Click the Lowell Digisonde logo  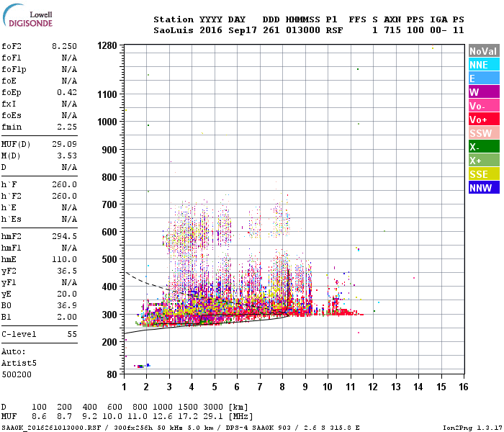click(27, 15)
